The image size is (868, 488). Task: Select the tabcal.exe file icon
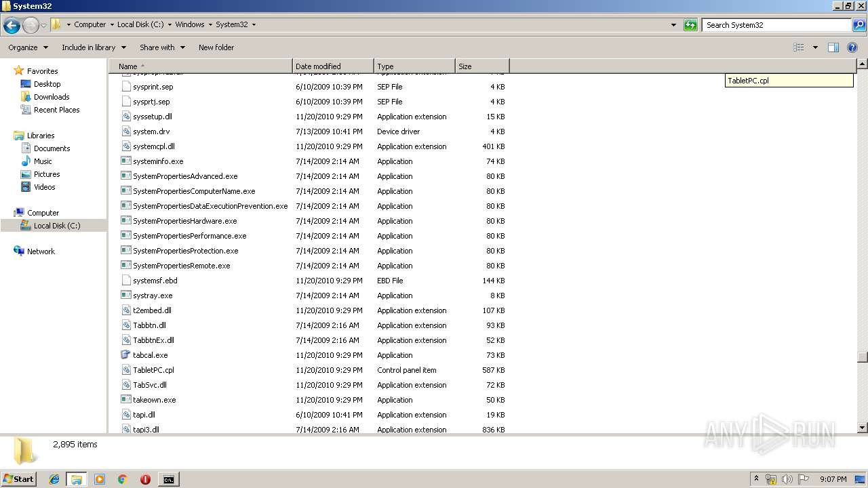[126, 355]
